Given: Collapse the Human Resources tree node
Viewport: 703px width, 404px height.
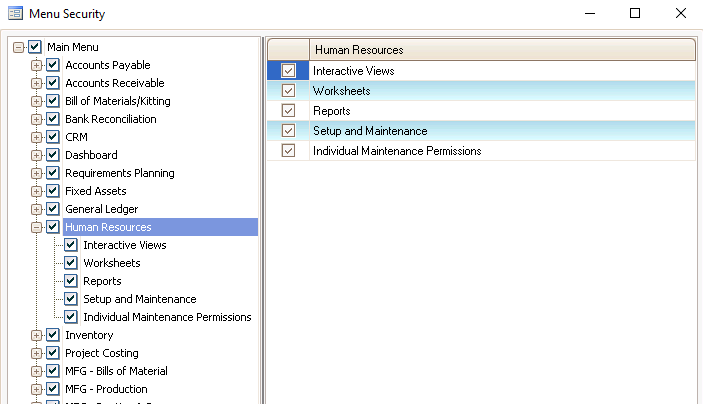Looking at the screenshot, I should [x=37, y=227].
